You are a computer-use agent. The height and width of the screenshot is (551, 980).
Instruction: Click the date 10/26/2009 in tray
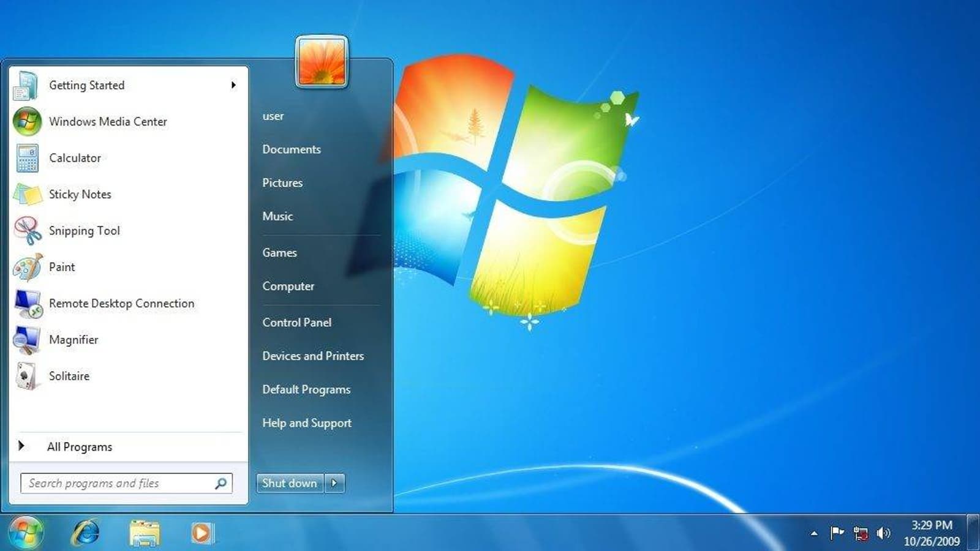pos(932,542)
